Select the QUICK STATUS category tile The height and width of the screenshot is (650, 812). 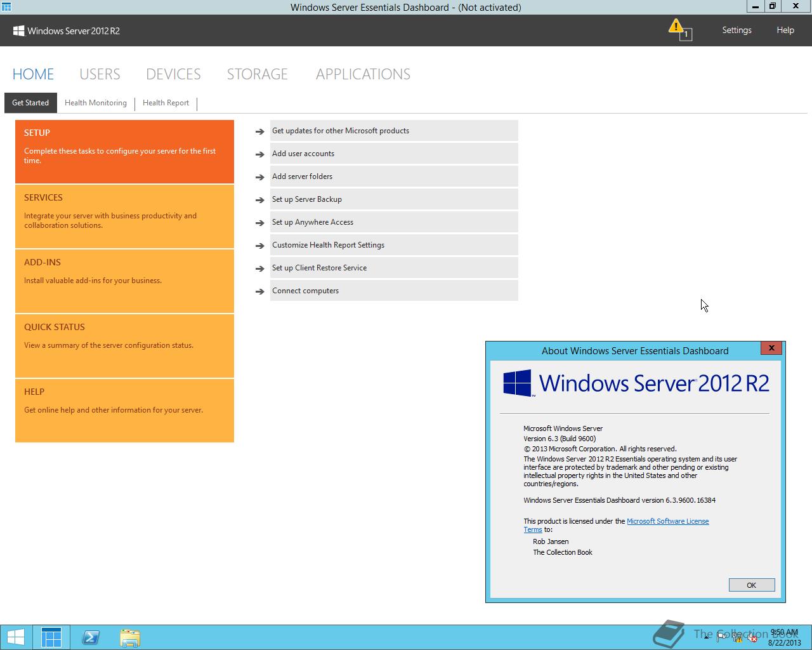pos(124,345)
